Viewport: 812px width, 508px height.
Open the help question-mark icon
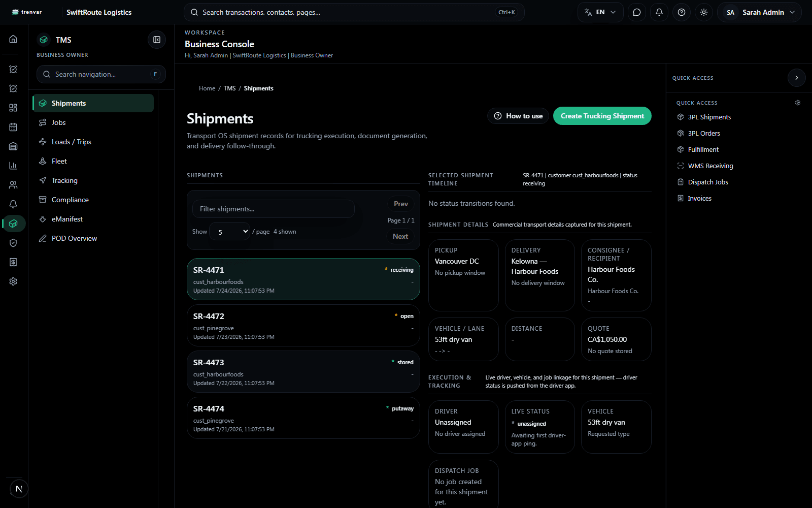[682, 12]
